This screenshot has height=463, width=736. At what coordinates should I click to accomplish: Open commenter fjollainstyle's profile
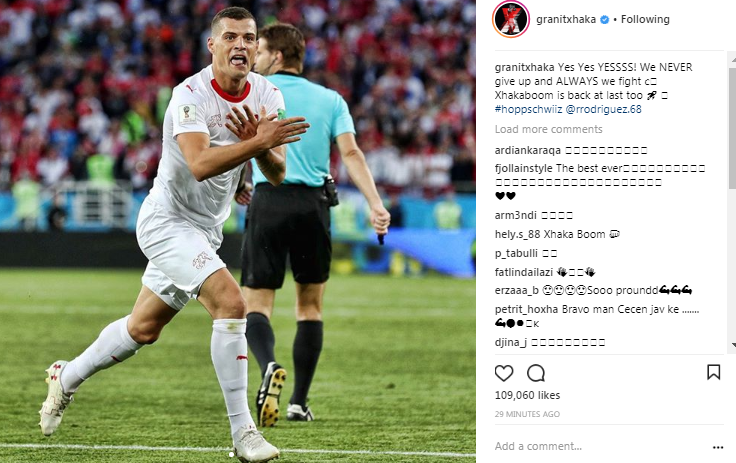524,168
